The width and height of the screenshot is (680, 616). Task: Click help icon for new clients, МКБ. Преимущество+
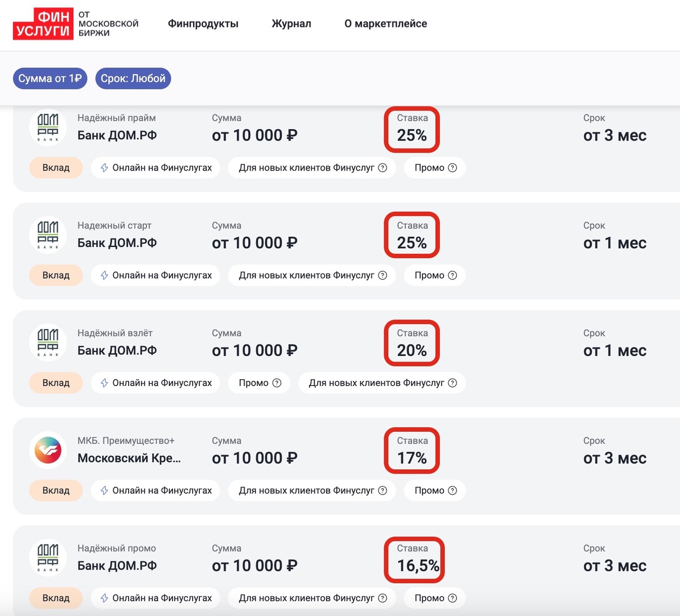click(x=382, y=491)
